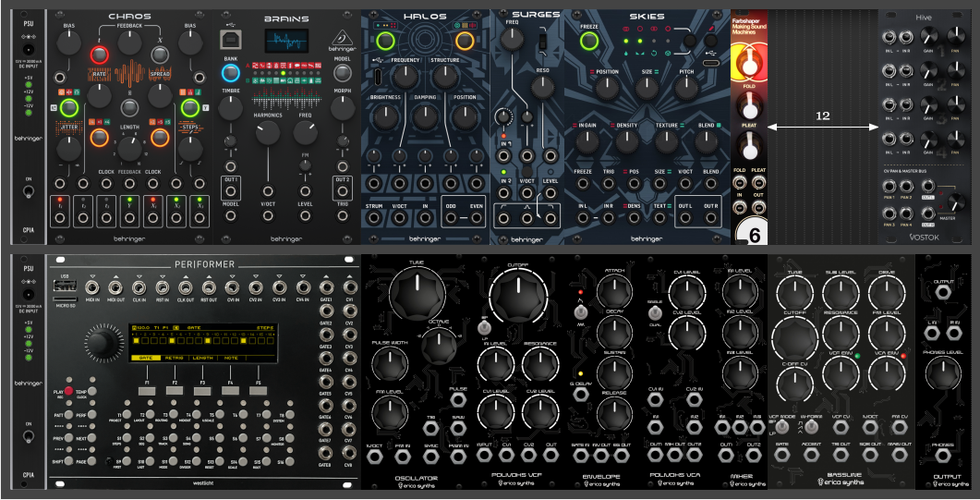Image resolution: width=980 pixels, height=500 pixels.
Task: Flip the ON switch on top PSU
Action: point(28,192)
